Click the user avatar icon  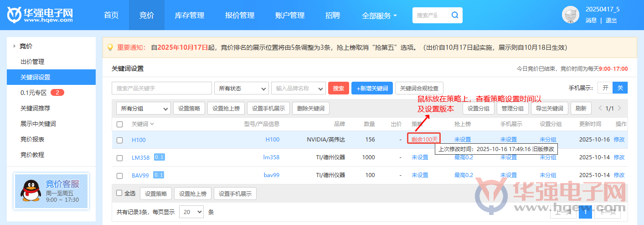click(570, 15)
